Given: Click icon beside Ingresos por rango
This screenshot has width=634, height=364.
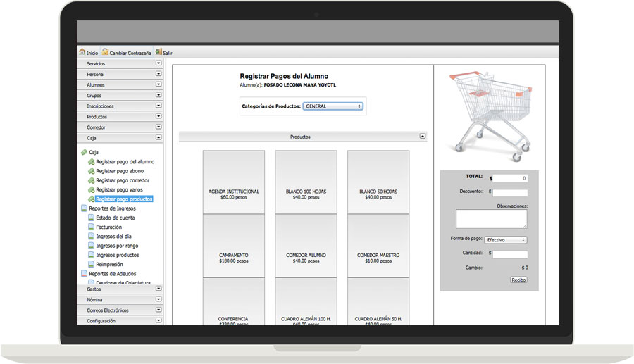Looking at the screenshot, I should (x=92, y=246).
